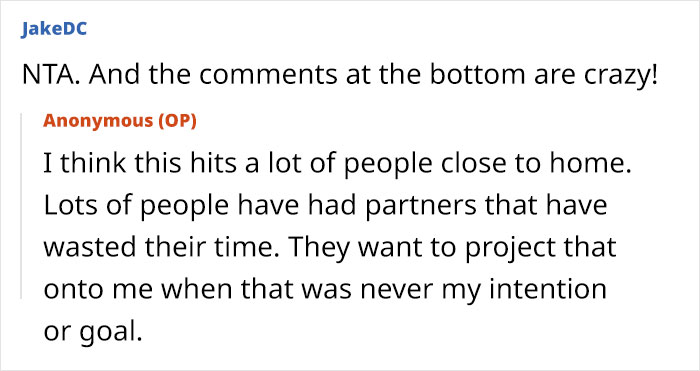Screen dimensions: 700x371
Task: Click the reply line 'wasted their time. They want'
Action: [329, 248]
